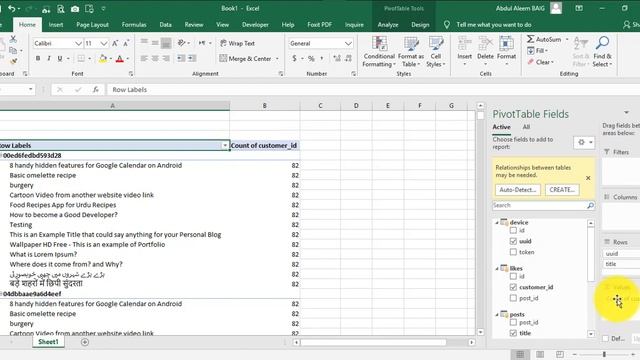Toggle Underline formatting
640x360 pixels.
[60, 59]
